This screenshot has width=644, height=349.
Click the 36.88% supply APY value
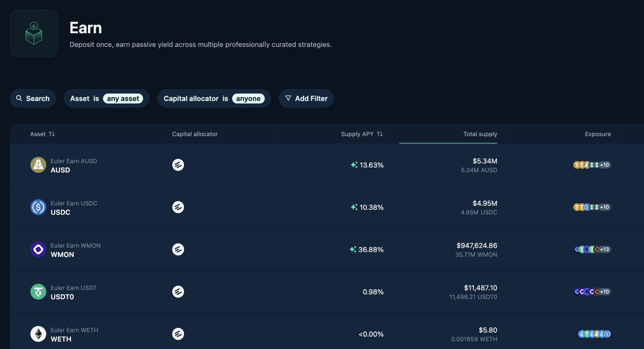371,250
